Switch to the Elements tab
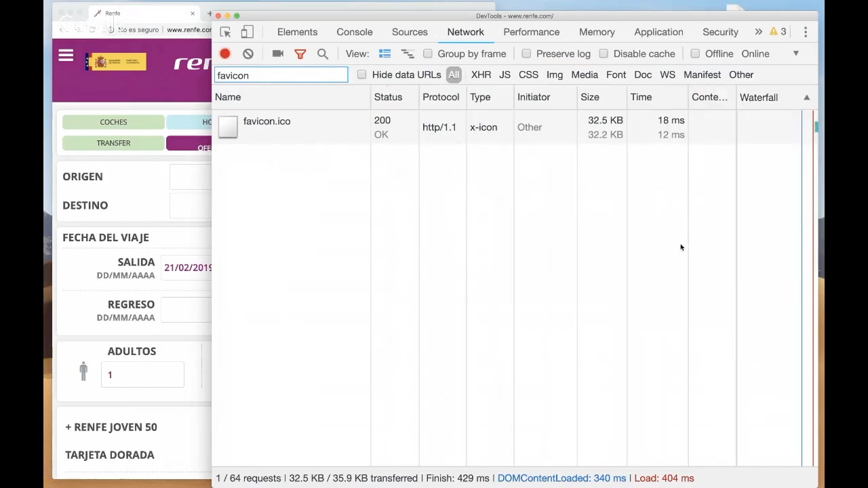 (297, 32)
